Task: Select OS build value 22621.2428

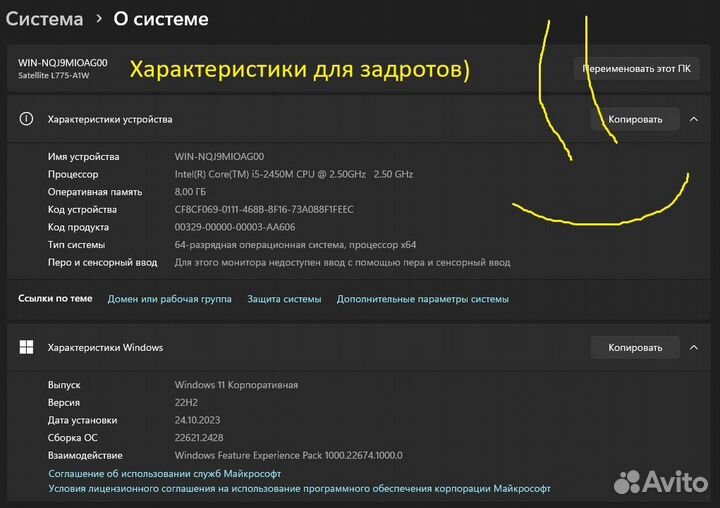Action: pos(199,438)
